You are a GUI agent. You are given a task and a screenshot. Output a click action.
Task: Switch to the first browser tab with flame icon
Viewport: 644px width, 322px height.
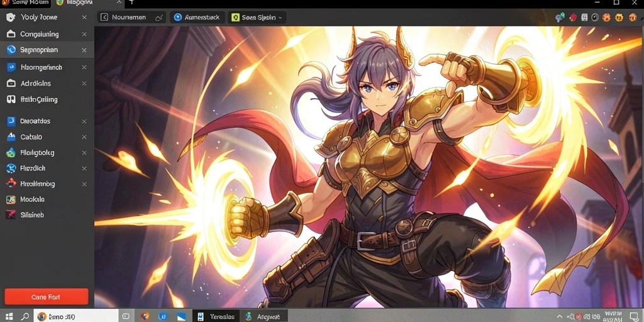25,3
